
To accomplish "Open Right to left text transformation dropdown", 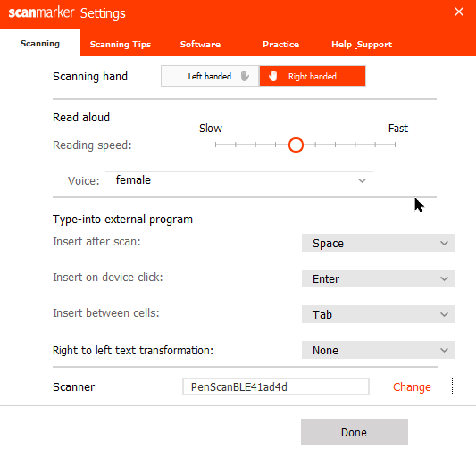I will (x=379, y=350).
